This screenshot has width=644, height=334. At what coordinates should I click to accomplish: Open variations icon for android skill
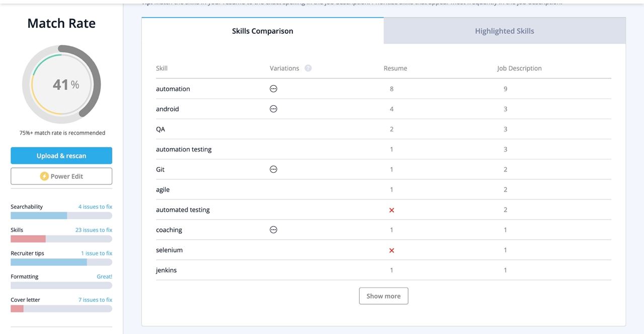(x=273, y=109)
